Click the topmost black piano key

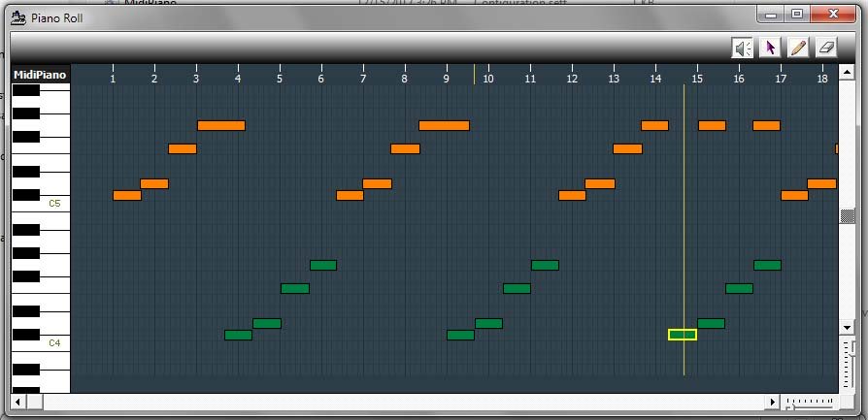tap(26, 90)
